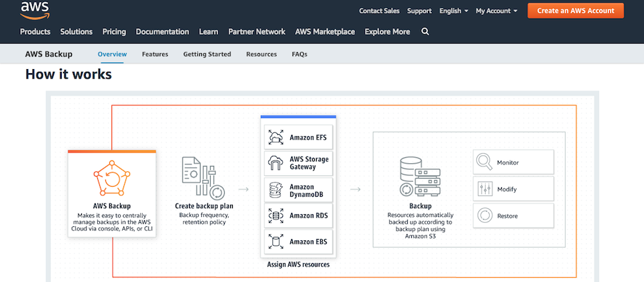This screenshot has height=282, width=644.
Task: Click the 'Makes it easy to centrally' description
Action: point(112,222)
